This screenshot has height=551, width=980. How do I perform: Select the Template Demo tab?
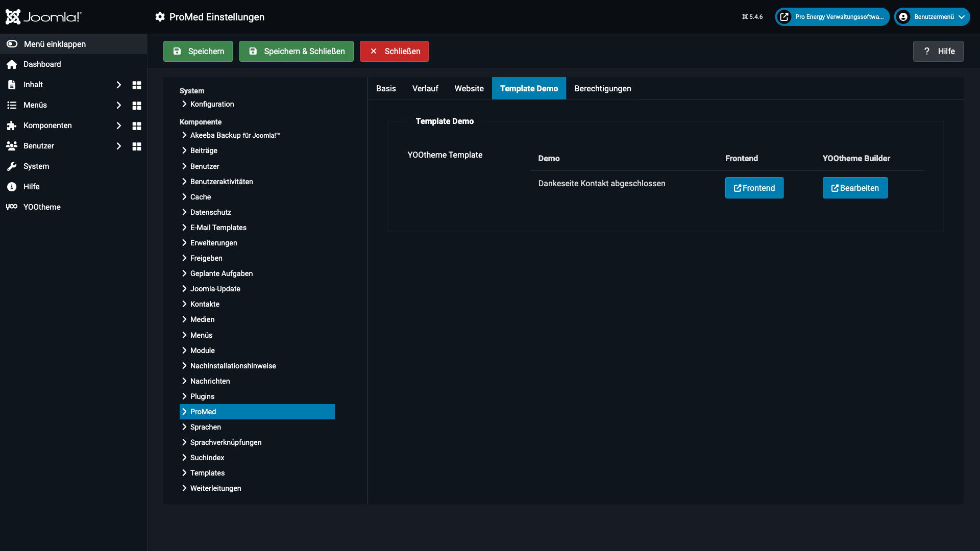coord(529,88)
